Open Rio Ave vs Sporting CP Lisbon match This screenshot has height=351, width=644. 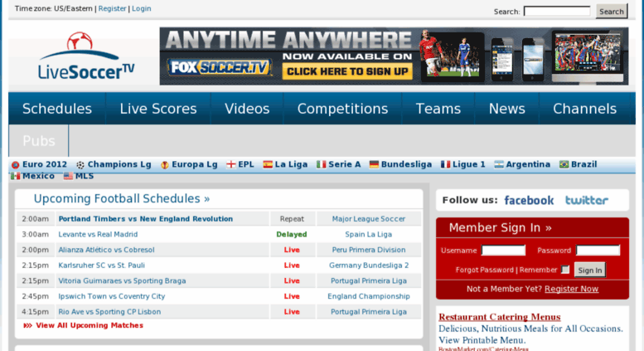click(109, 312)
